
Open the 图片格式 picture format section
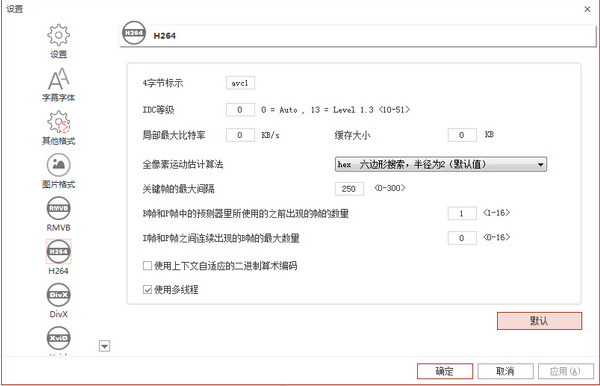tap(59, 171)
